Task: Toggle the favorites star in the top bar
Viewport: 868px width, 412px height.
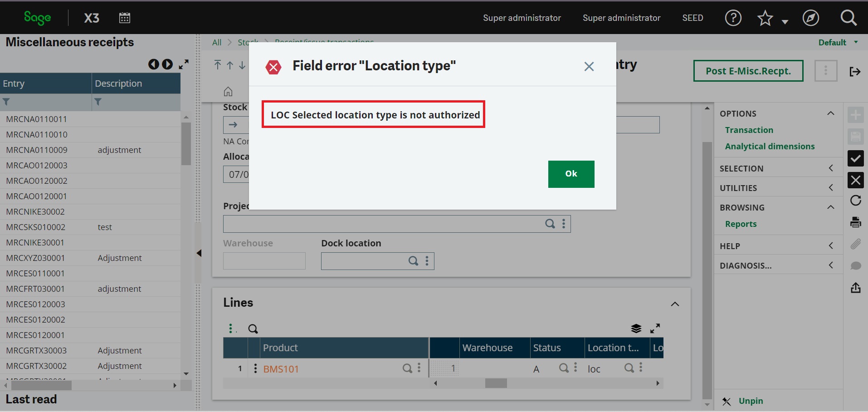Action: (765, 18)
